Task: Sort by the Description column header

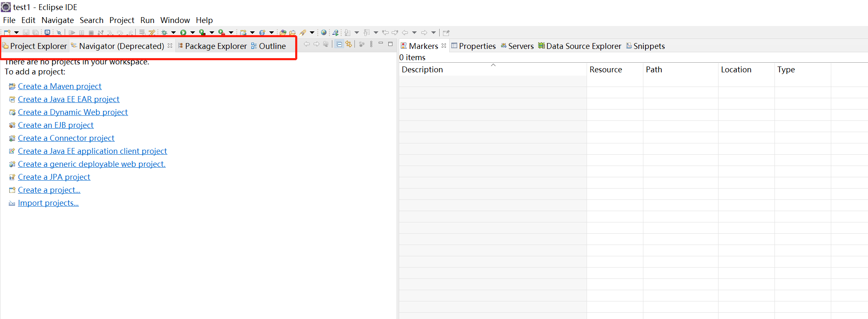Action: 493,69
